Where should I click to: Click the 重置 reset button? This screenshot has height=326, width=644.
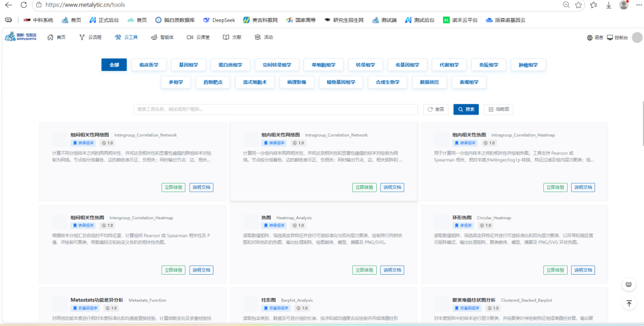click(436, 109)
